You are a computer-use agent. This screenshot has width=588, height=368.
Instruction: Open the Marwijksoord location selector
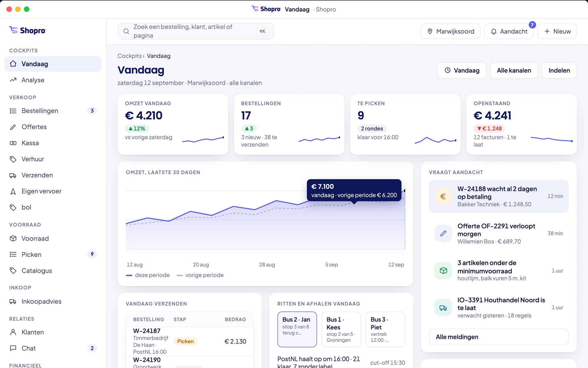(450, 31)
